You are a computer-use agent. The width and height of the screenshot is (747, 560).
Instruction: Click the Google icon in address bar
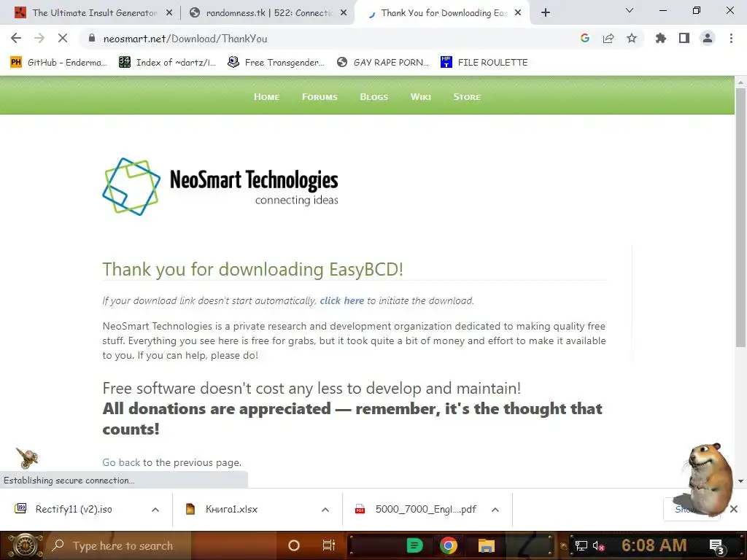pos(585,38)
